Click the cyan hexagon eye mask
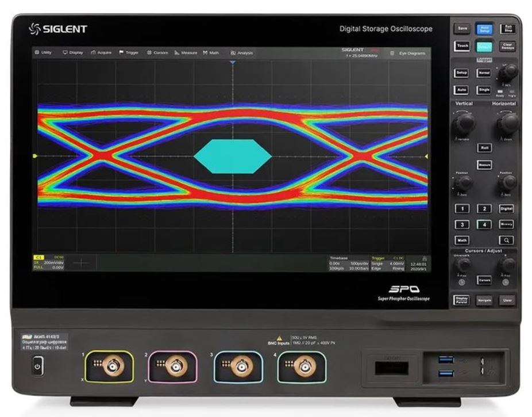This screenshot has height=417, width=532. coord(233,156)
